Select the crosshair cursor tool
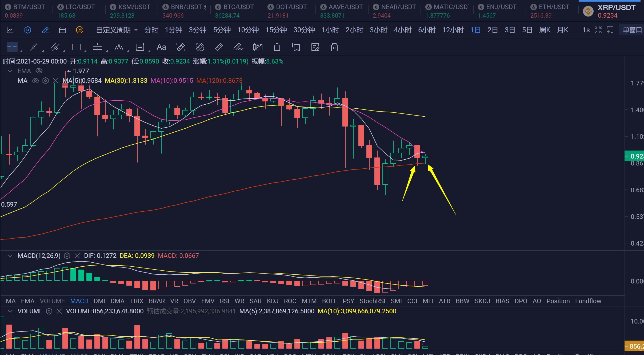644x355 pixels. coord(12,47)
